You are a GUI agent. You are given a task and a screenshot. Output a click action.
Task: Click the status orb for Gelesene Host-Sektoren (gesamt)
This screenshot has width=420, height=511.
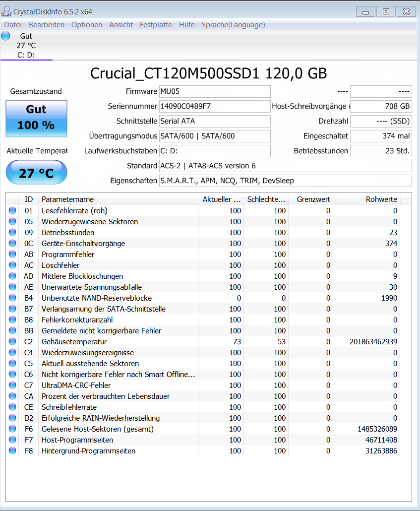[12, 429]
